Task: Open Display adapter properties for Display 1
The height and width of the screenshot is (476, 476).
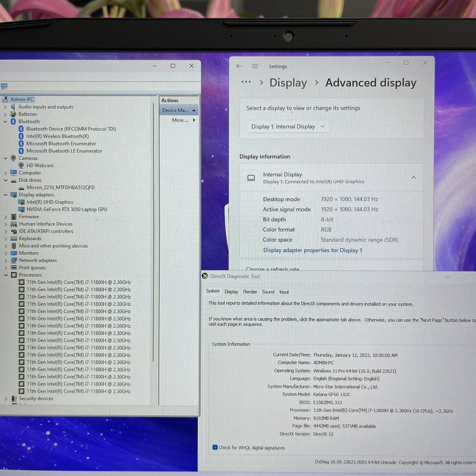Action: 313,250
